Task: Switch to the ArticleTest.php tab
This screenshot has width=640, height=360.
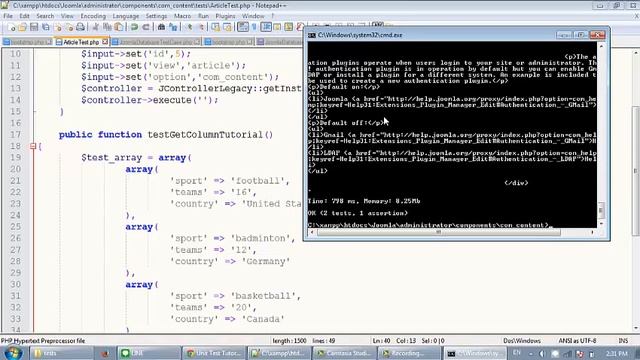Action: tap(81, 42)
